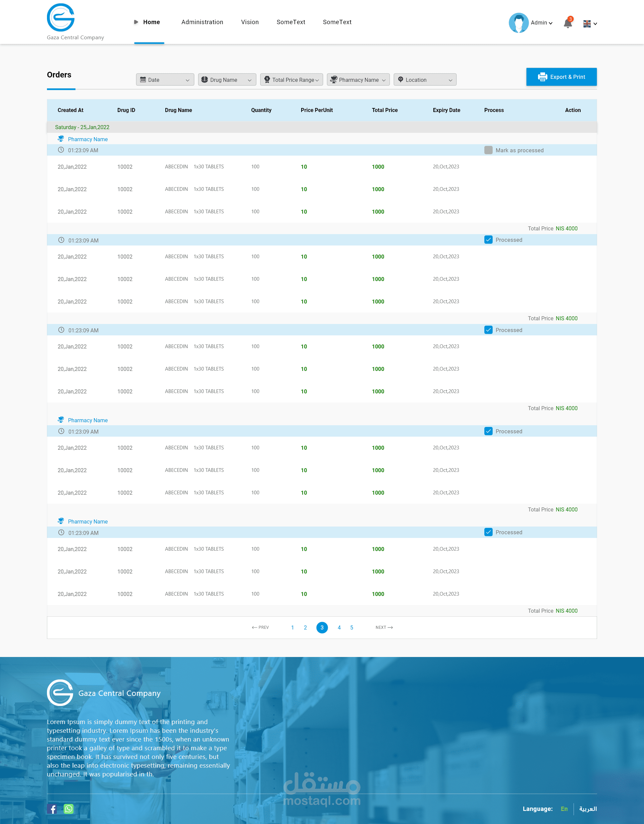
Task: Open the Date filter dropdown
Action: [165, 79]
